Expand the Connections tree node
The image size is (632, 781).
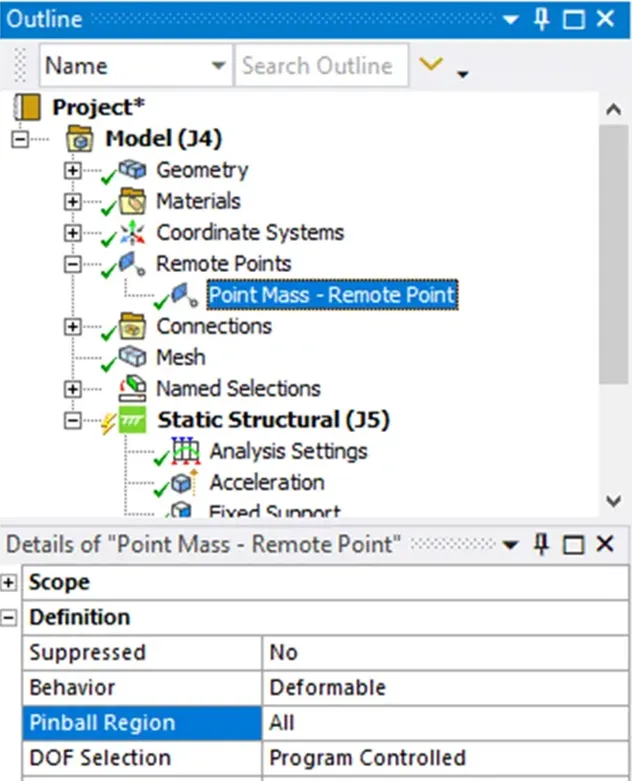pyautogui.click(x=73, y=327)
